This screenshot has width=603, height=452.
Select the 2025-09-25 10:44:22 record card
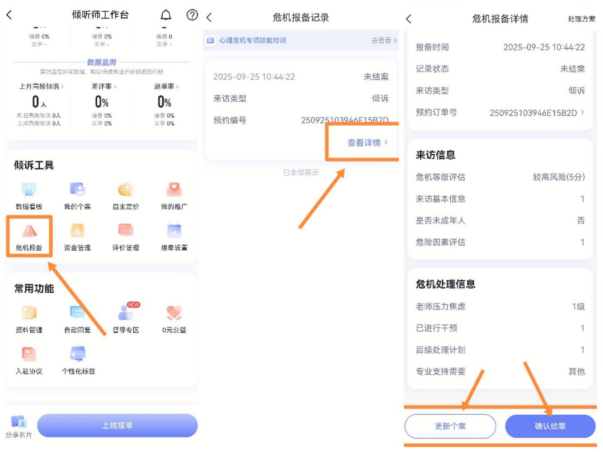click(301, 110)
